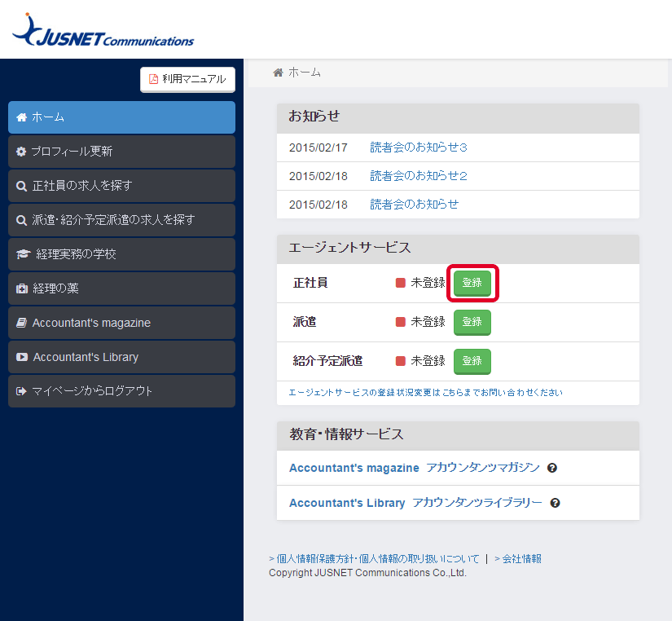This screenshot has width=672, height=621.
Task: Click the Copyright JUSNET Communications footer text
Action: pyautogui.click(x=367, y=573)
